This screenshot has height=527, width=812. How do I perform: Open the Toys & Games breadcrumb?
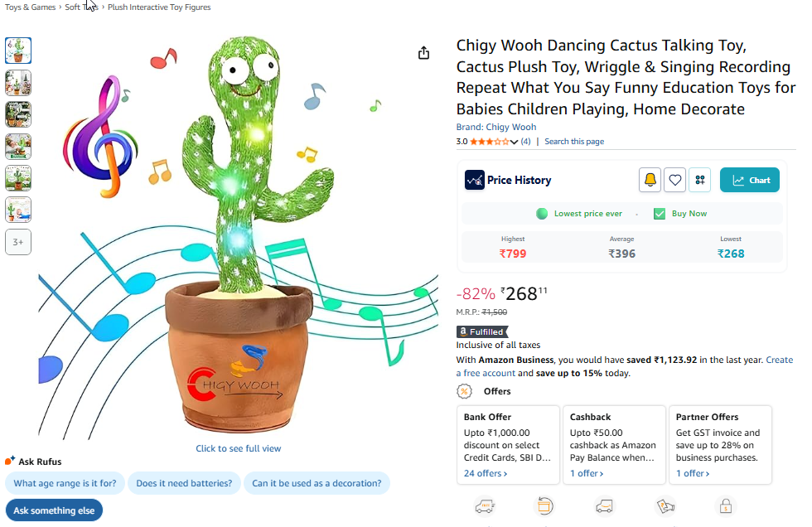(31, 7)
